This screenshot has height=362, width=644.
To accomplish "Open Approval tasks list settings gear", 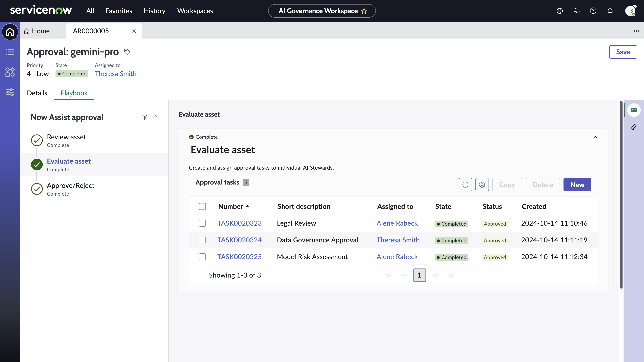I will [482, 185].
